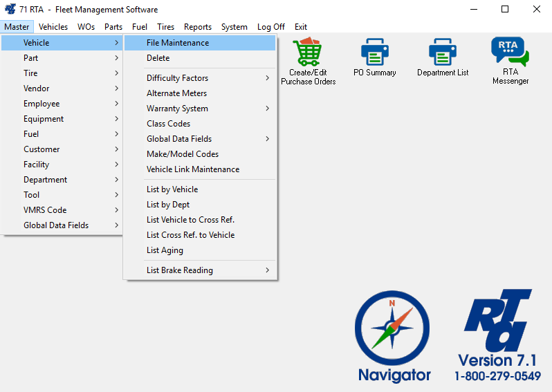The height and width of the screenshot is (392, 552).
Task: Expand the Warranty System submenu
Action: [178, 109]
